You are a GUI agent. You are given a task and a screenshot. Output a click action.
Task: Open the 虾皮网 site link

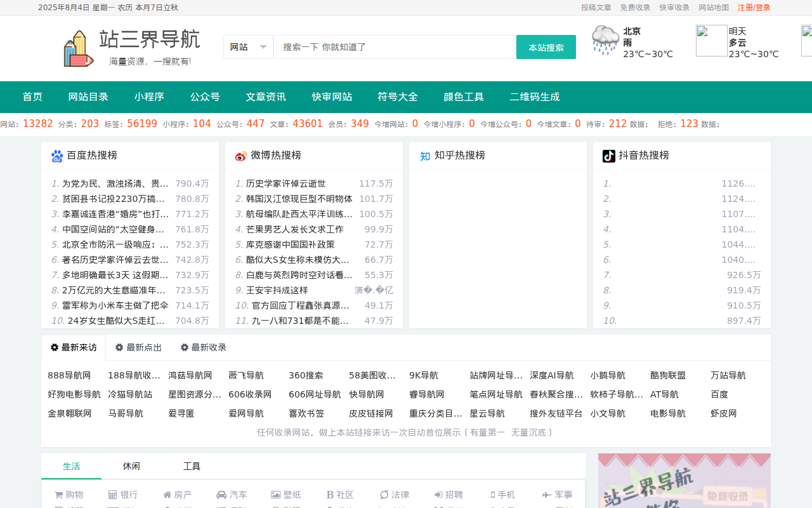coord(724,413)
